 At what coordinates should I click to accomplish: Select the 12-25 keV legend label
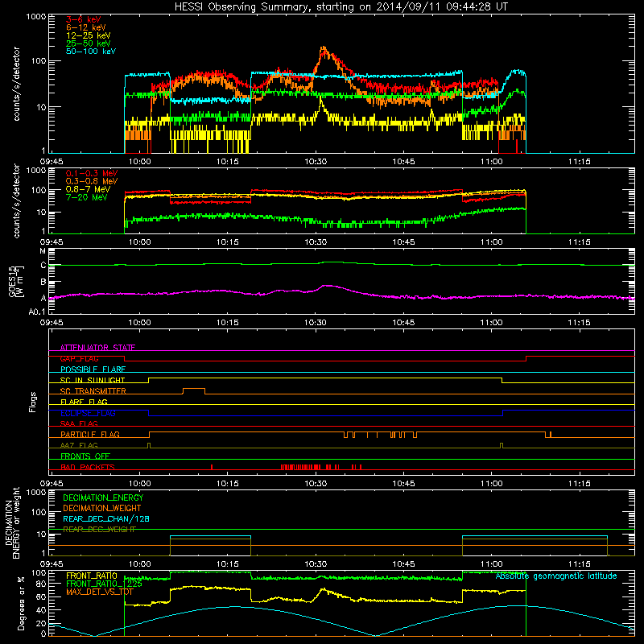89,35
